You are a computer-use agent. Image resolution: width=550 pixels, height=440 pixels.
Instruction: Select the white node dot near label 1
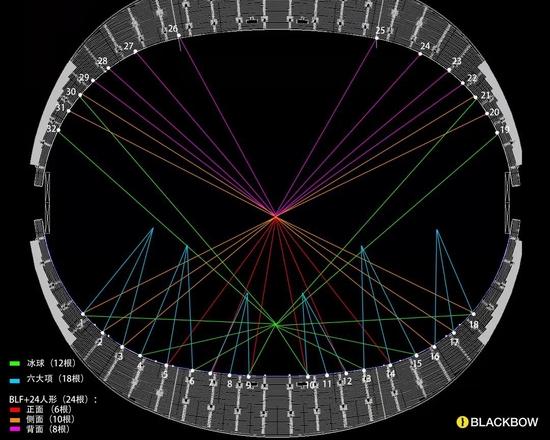[x=83, y=314]
